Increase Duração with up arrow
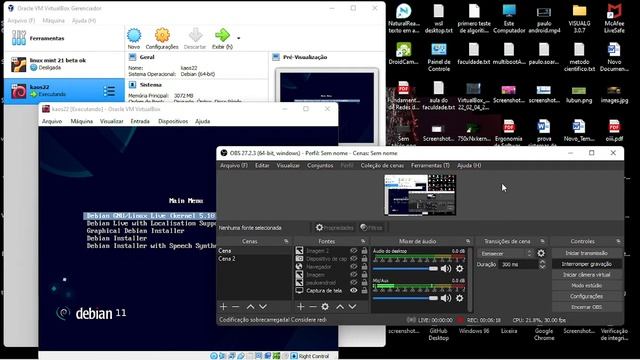Image resolution: width=640 pixels, height=360 pixels. 542,262
